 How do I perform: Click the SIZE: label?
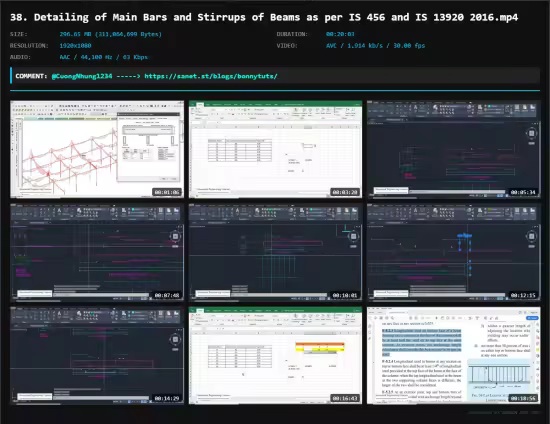pos(19,34)
